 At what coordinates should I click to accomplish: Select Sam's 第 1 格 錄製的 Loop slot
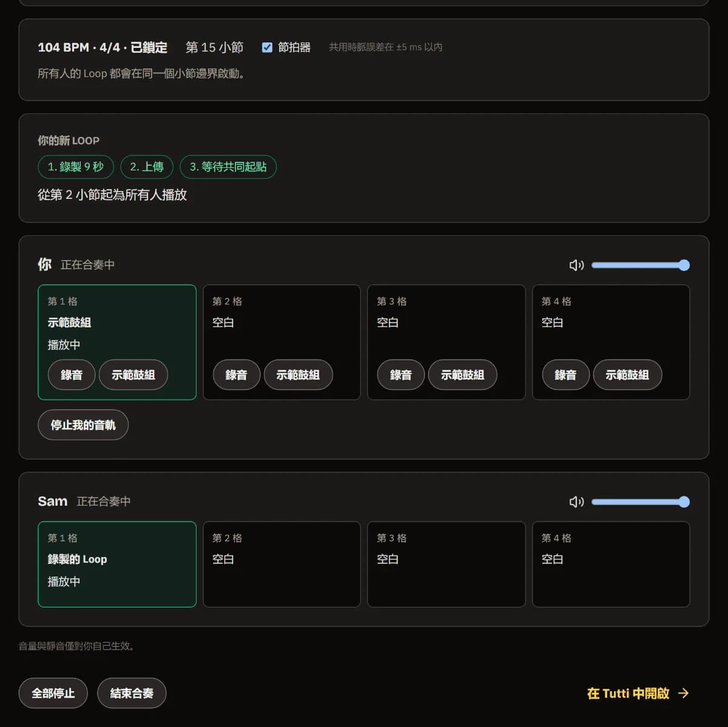click(117, 565)
